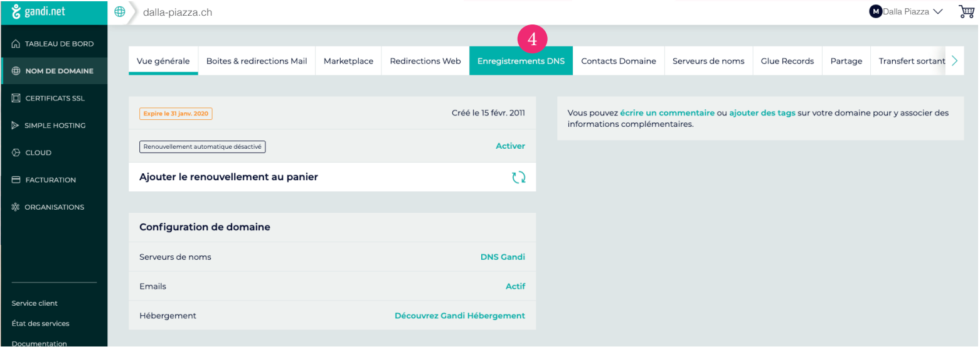This screenshot has height=349, width=980.
Task: Open CERTIFICATS SSL section
Action: (x=54, y=99)
